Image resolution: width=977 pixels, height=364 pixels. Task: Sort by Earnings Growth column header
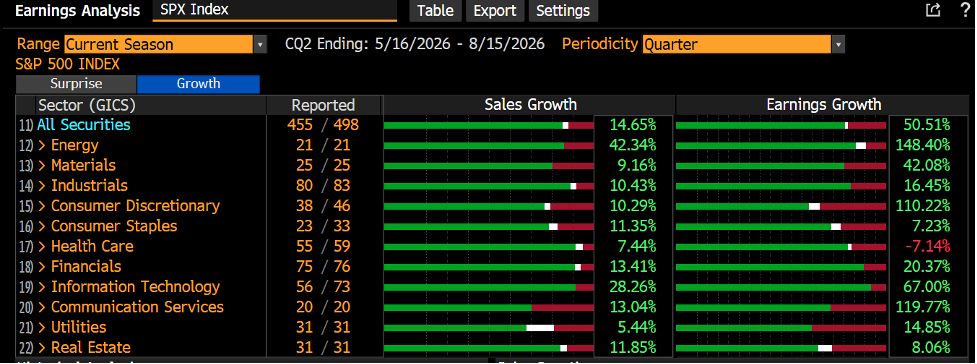(x=824, y=105)
